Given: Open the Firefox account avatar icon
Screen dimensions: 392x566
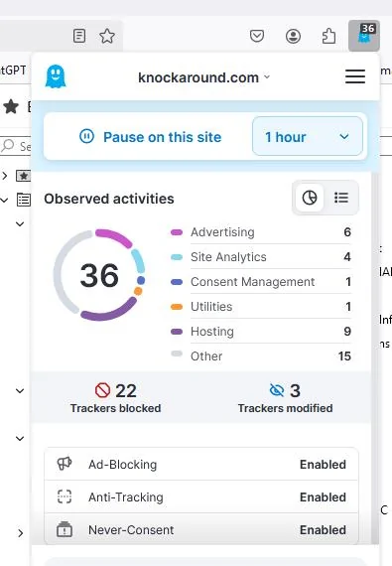Looking at the screenshot, I should coord(293,36).
